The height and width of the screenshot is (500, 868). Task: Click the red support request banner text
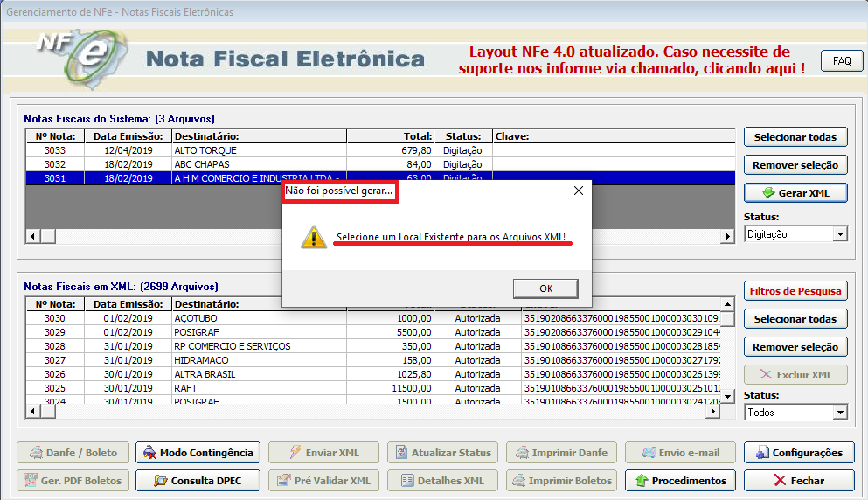pos(631,59)
